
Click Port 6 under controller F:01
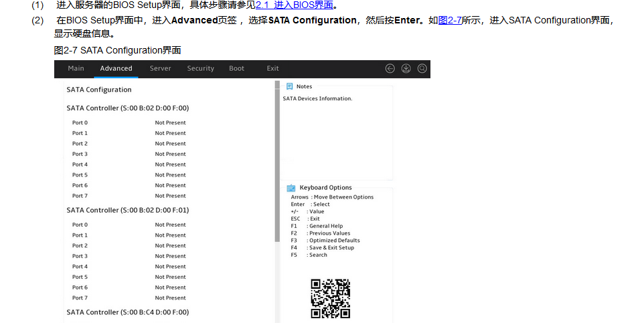[x=80, y=288]
